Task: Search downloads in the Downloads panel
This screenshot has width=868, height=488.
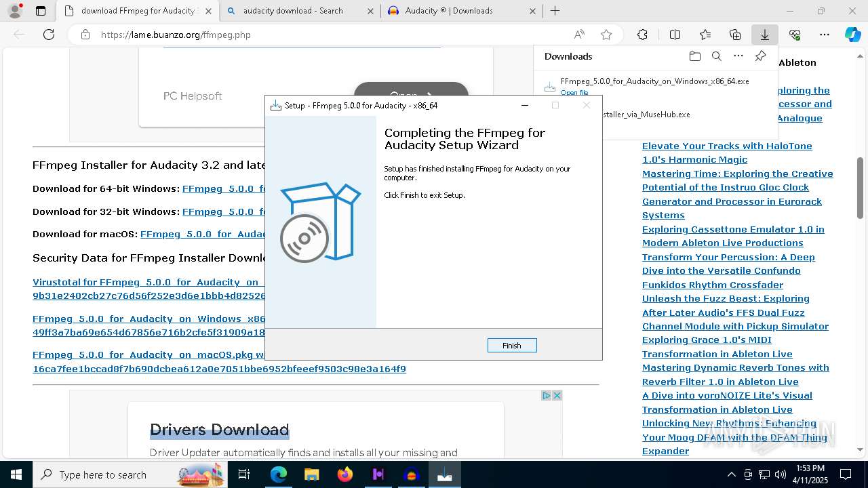Action: tap(716, 56)
